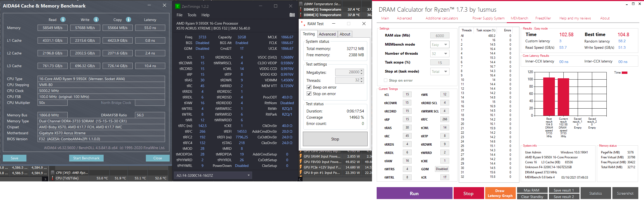Open the ZenTimings DIMM selector dropdown
Viewport: 644px width, 205px height.
(213, 175)
